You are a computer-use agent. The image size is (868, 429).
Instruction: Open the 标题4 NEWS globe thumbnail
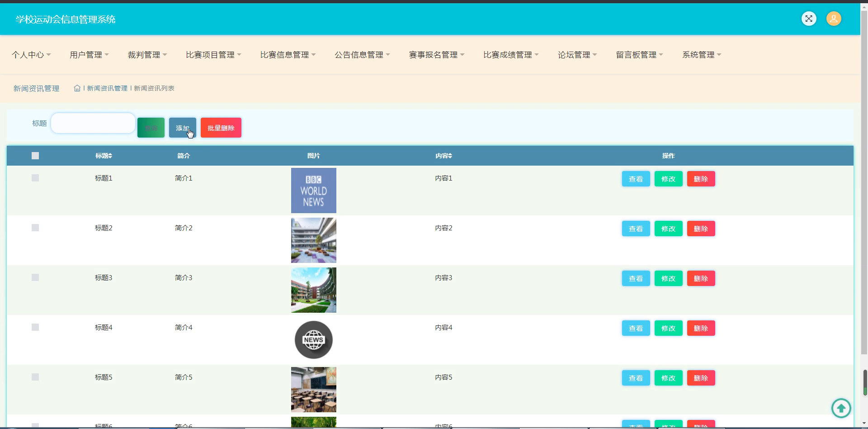point(314,340)
